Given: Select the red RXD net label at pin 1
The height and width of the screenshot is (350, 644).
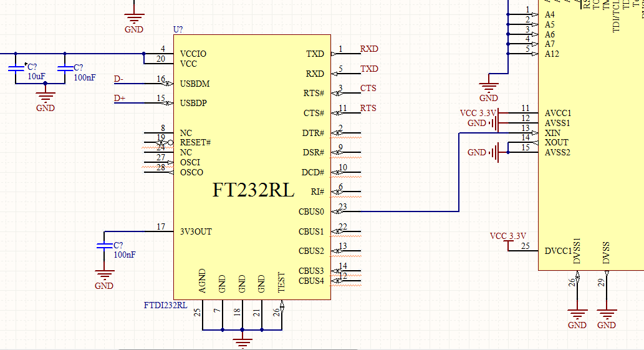Looking at the screenshot, I should click(x=369, y=49).
